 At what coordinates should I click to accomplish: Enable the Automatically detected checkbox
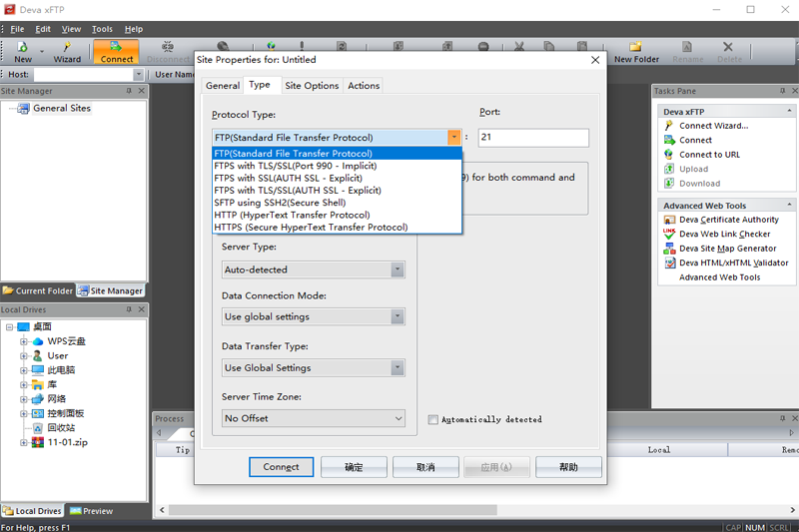pos(433,419)
